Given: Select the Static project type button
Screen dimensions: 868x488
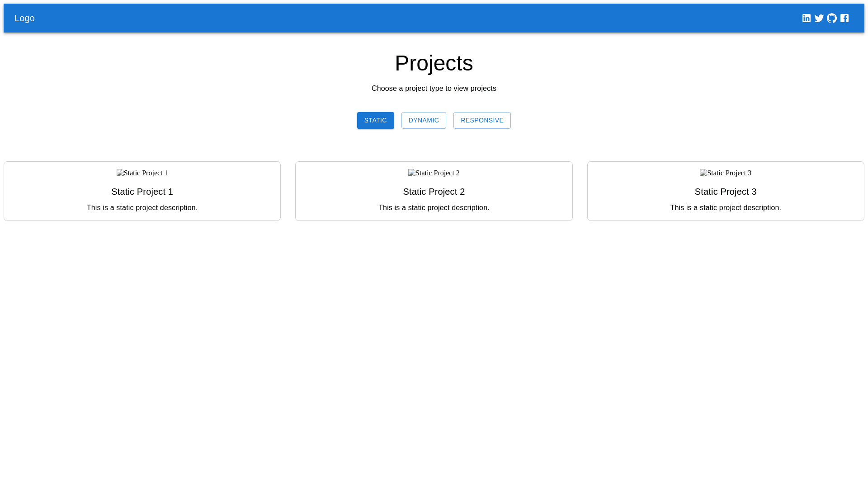Looking at the screenshot, I should tap(375, 120).
